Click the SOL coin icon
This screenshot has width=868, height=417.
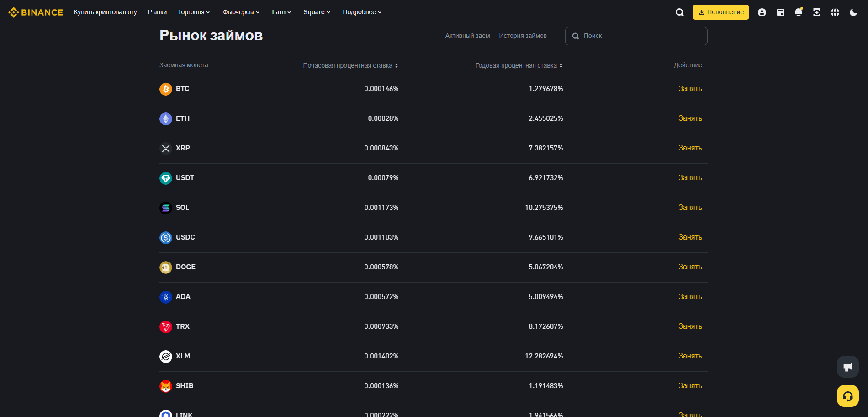click(x=166, y=208)
